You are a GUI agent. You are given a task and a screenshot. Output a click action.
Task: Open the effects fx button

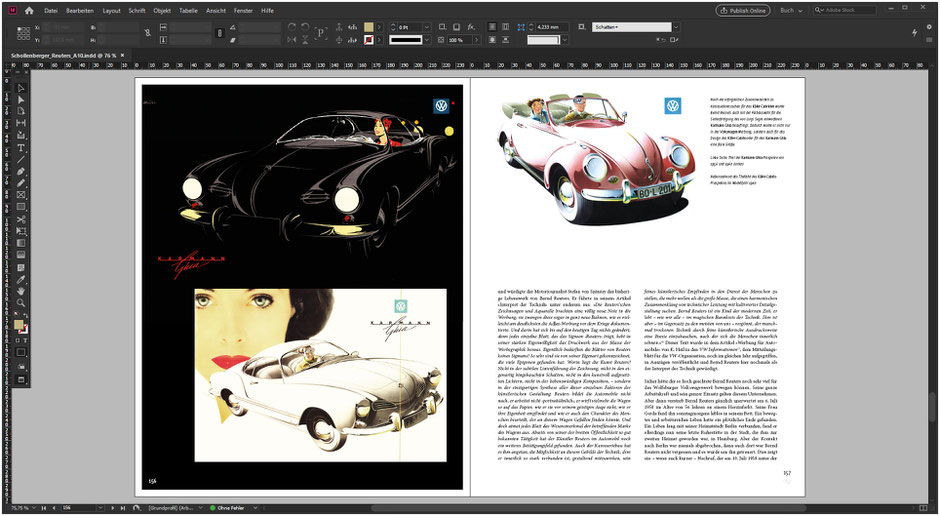(471, 28)
